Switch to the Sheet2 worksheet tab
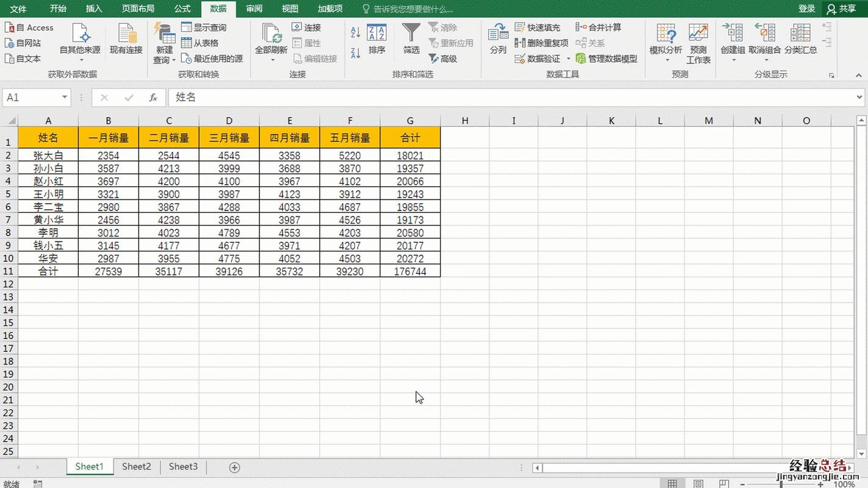The width and height of the screenshot is (868, 488). coord(136,467)
